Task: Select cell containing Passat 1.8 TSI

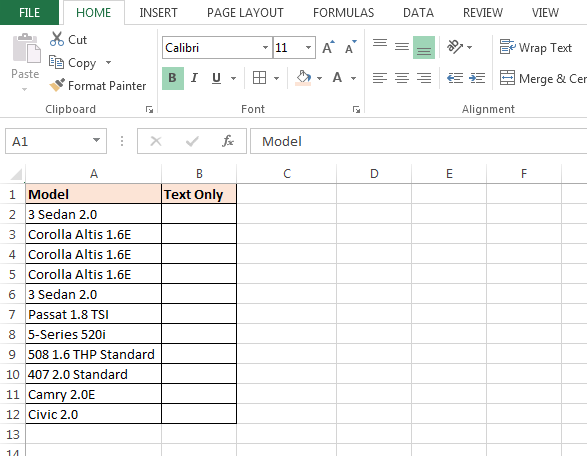Action: [x=94, y=314]
